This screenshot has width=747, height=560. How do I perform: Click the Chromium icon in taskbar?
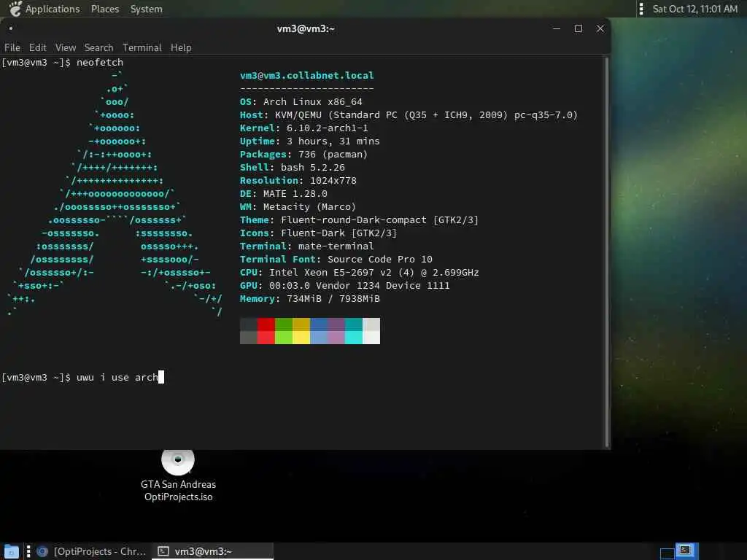click(x=42, y=551)
